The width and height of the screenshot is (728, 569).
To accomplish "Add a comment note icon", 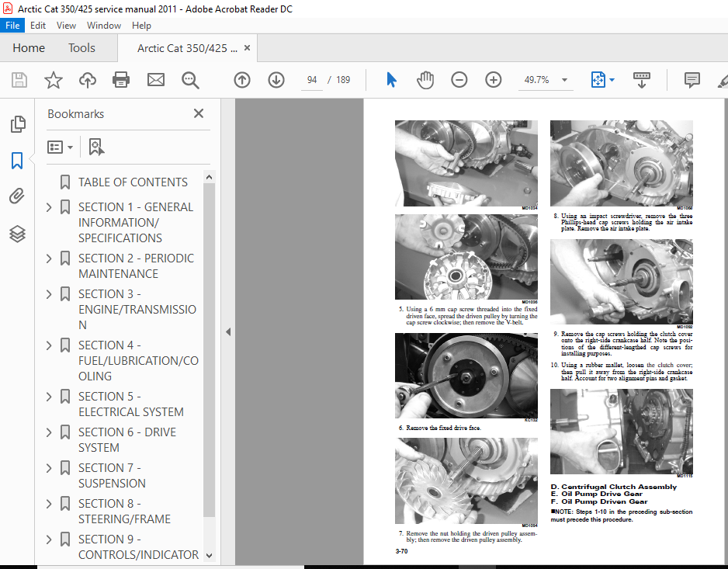I will (692, 80).
